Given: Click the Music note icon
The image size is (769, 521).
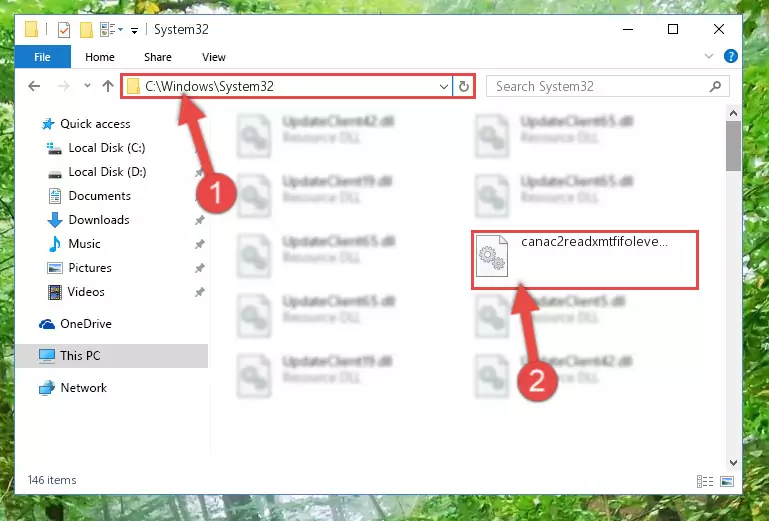Looking at the screenshot, I should coord(55,244).
